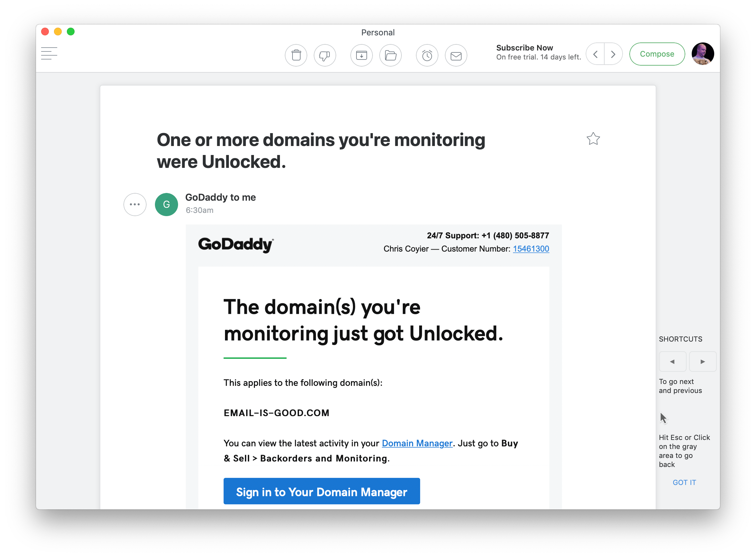Open the hamburger sidebar menu

[49, 53]
